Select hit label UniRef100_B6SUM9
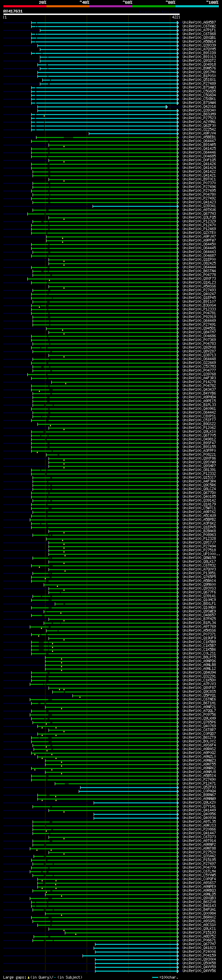 pyautogui.click(x=199, y=114)
